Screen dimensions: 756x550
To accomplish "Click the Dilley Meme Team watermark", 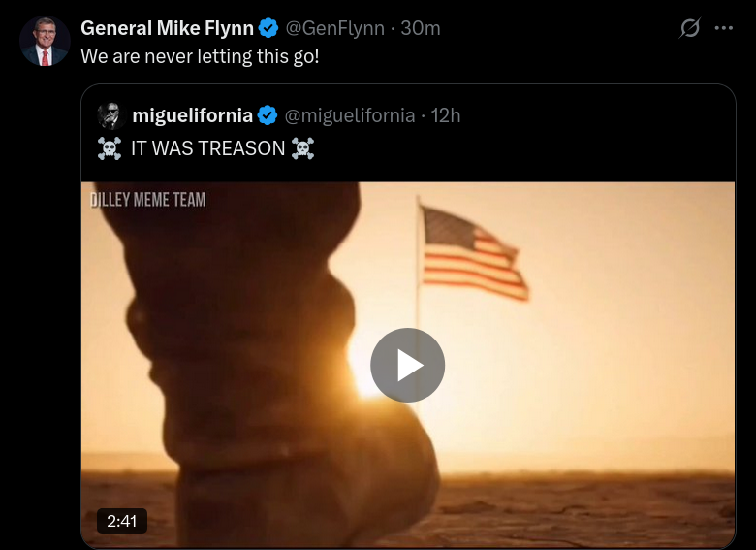I will tap(147, 200).
